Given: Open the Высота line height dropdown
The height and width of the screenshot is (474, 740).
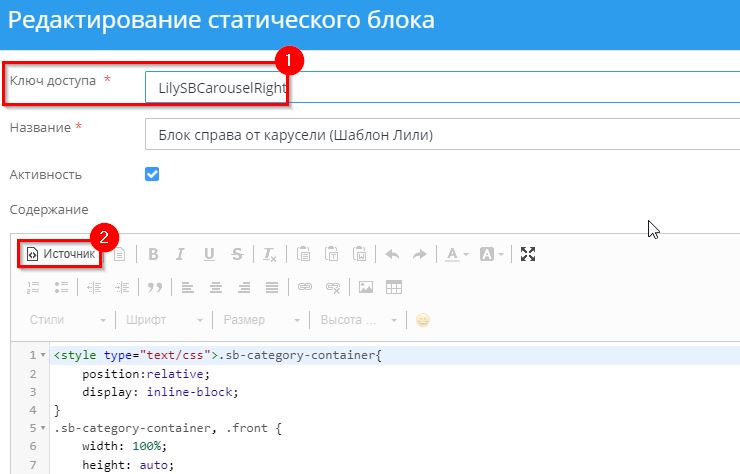Looking at the screenshot, I should point(357,320).
